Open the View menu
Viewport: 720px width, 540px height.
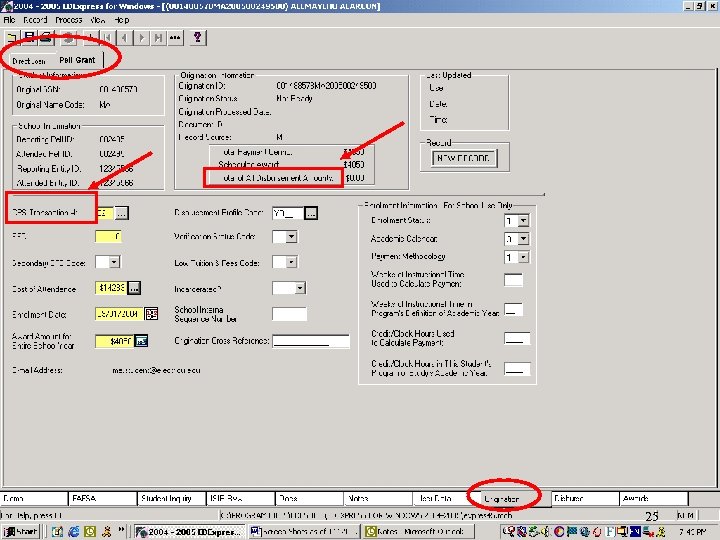pos(98,20)
